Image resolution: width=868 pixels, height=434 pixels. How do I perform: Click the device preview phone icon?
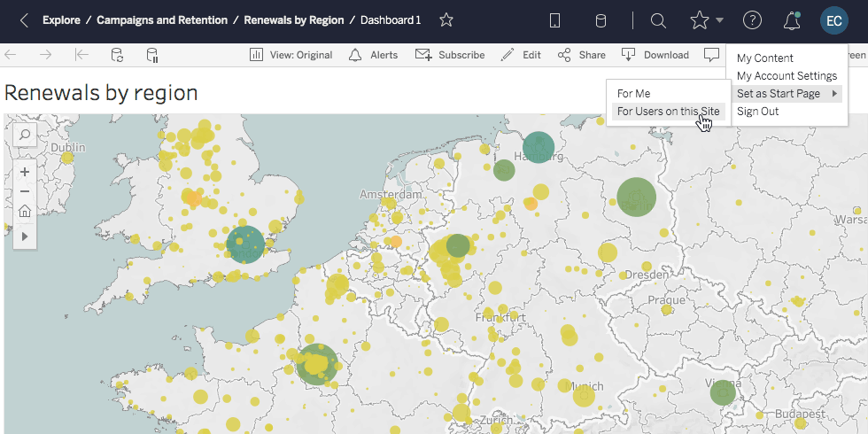coord(555,20)
